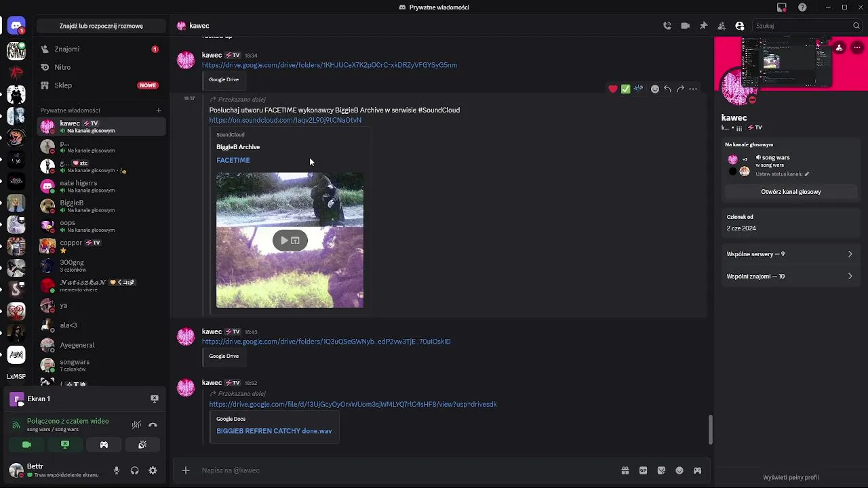Open the drive.google.com file link
Viewport: 868px width, 488px height.
(x=353, y=404)
